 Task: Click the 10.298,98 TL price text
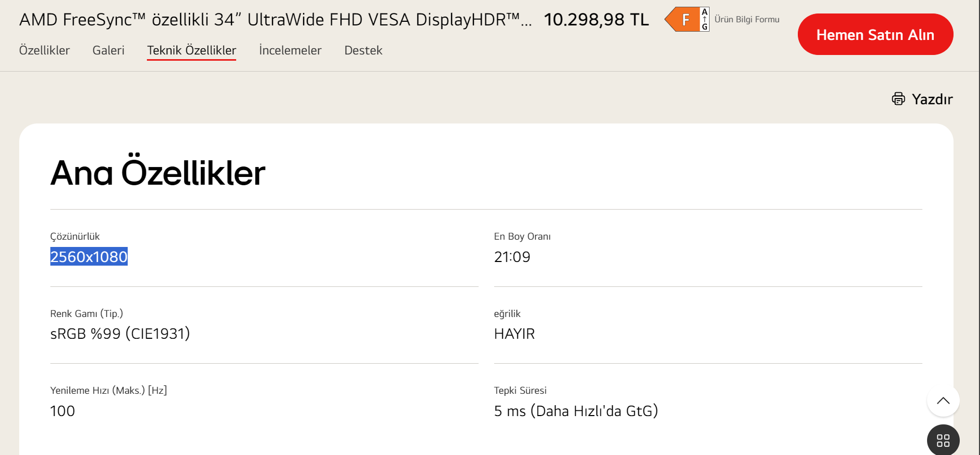[x=596, y=20]
